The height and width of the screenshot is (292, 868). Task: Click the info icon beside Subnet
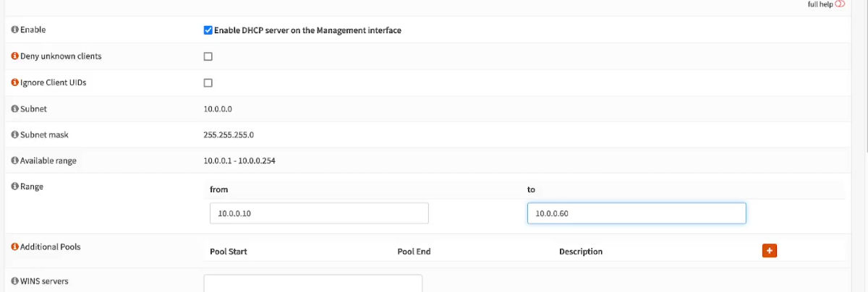[14, 108]
